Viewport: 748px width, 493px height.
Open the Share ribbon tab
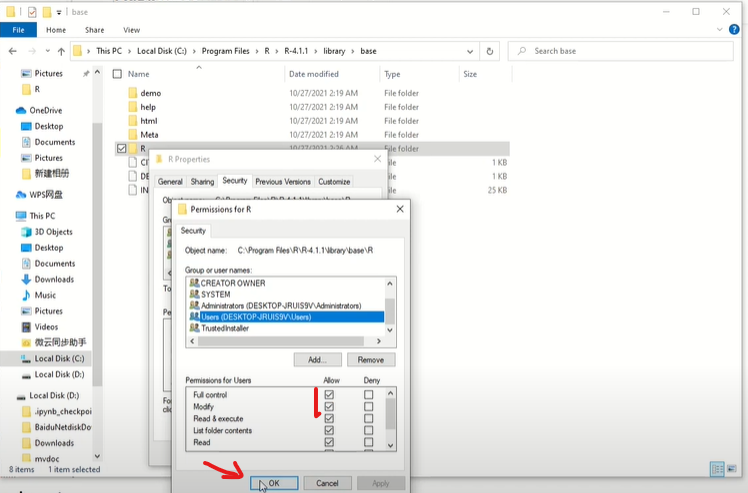94,30
